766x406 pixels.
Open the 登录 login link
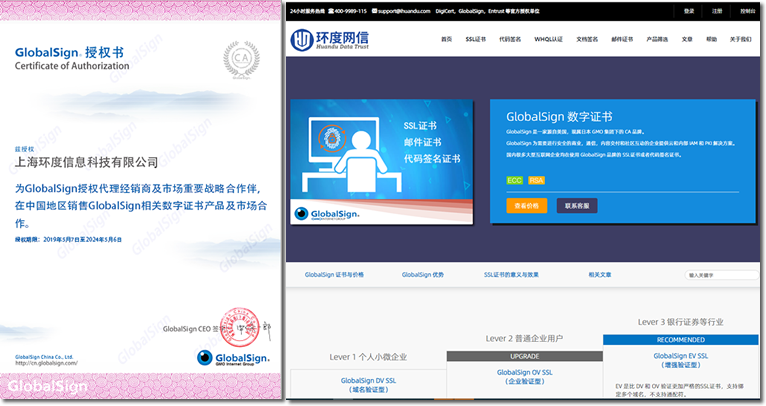click(x=689, y=11)
